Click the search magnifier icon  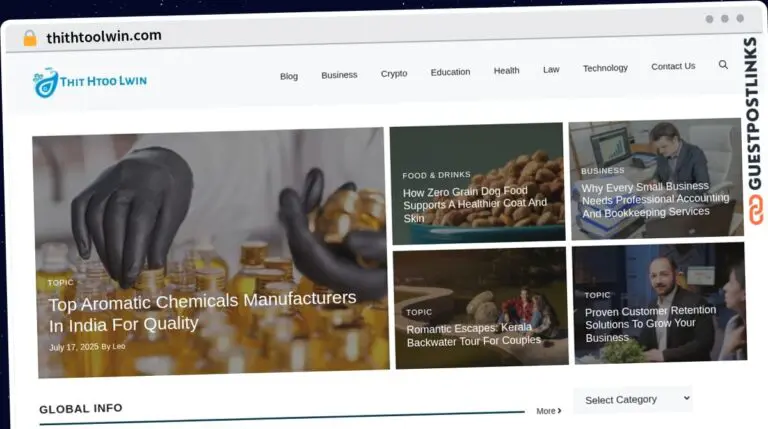tap(723, 65)
